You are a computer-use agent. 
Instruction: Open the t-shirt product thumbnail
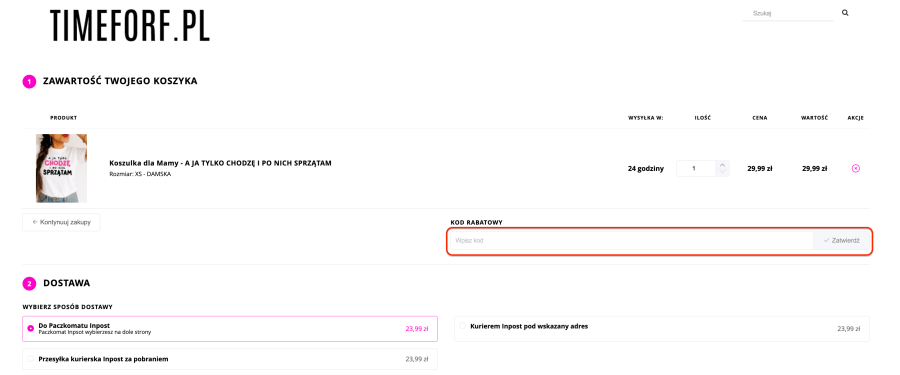click(x=61, y=168)
